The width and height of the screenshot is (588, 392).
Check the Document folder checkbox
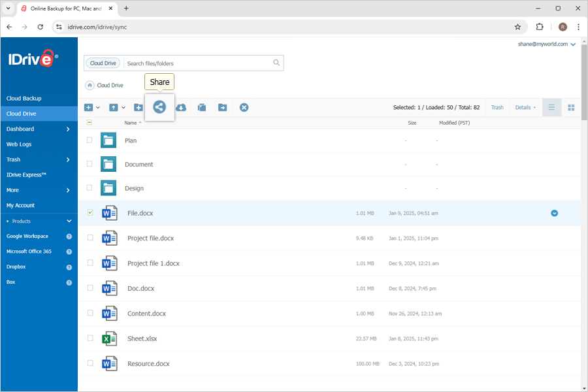[90, 164]
